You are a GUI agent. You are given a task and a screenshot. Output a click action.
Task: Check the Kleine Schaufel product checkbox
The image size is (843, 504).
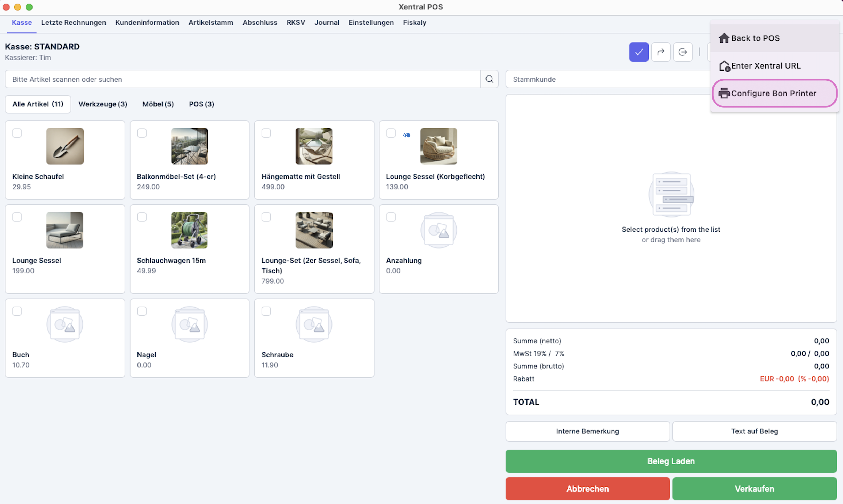click(x=17, y=133)
